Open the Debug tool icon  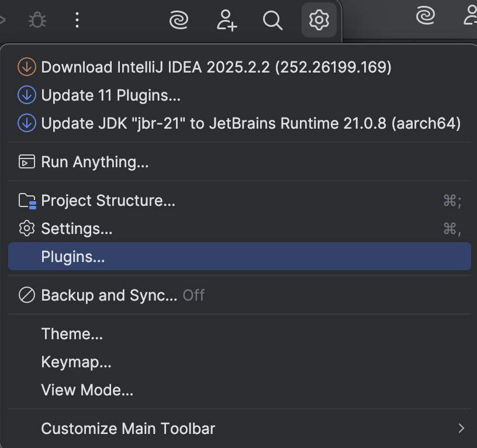[37, 19]
